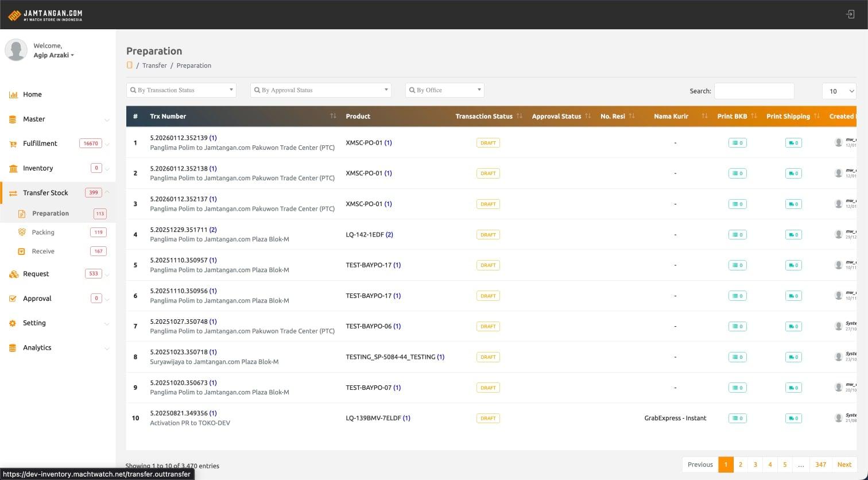
Task: Click the Jamtangan.com logo
Action: (x=45, y=15)
